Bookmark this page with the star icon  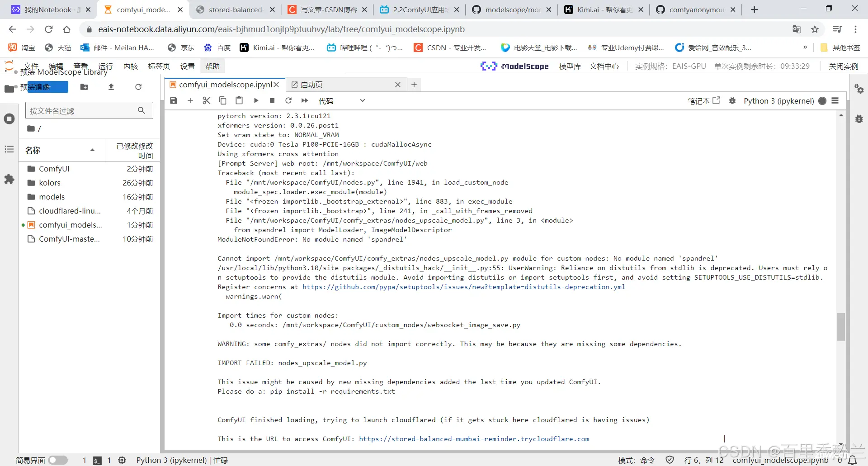(x=815, y=29)
